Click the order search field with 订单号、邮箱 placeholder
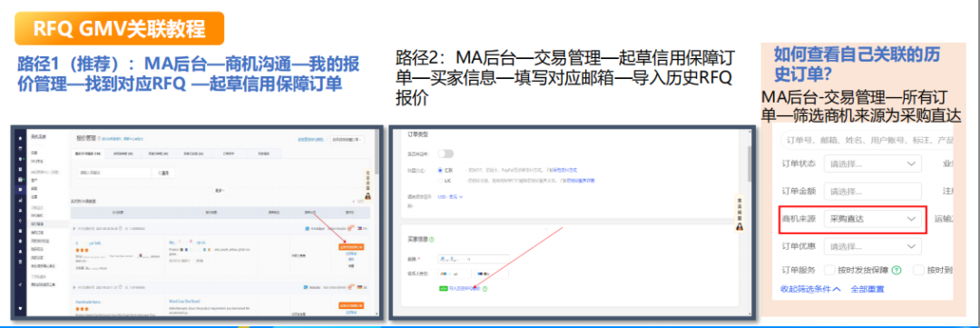980x328 pixels. (x=867, y=140)
